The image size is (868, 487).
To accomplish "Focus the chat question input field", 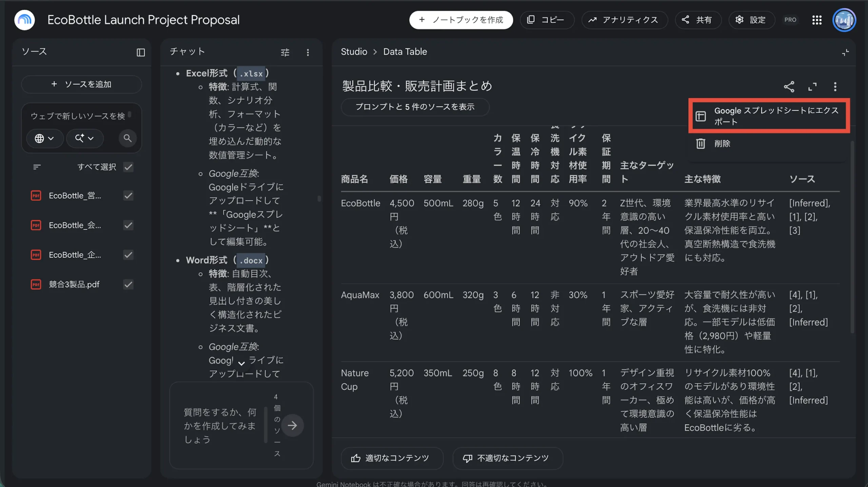I will (220, 426).
